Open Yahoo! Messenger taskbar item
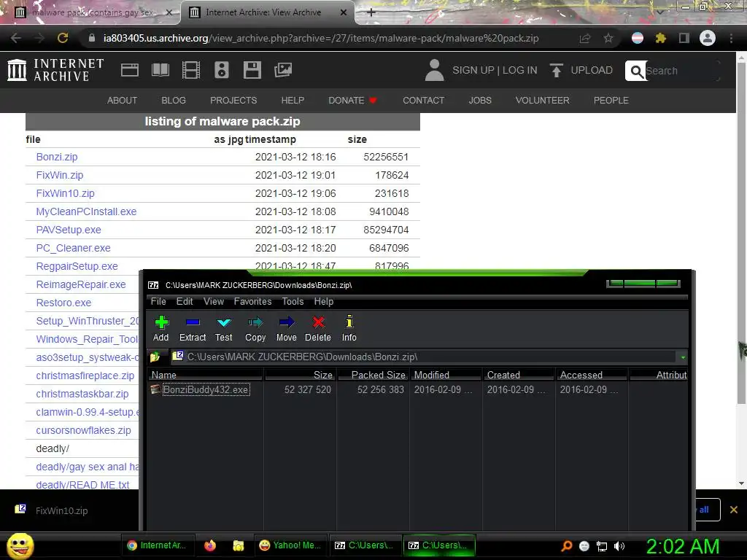Screen dimensions: 747x560 [290, 545]
